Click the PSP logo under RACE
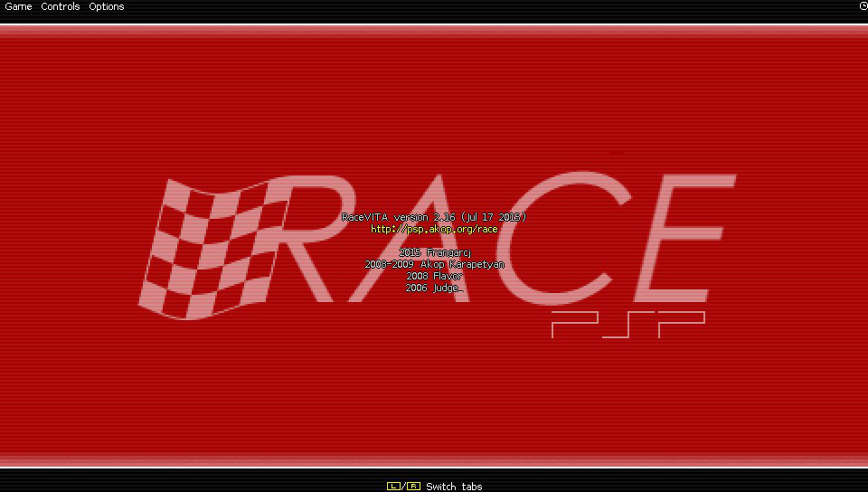The width and height of the screenshot is (868, 492). pyautogui.click(x=627, y=324)
